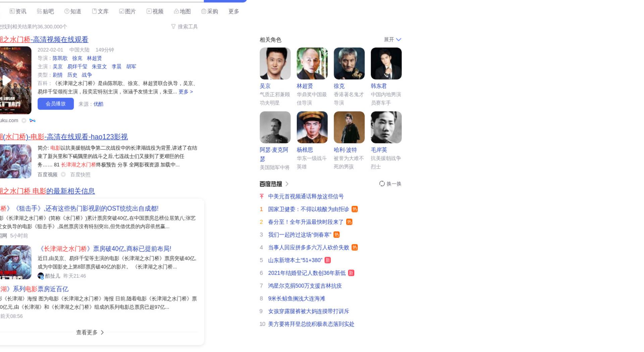The image size is (644, 352).
Task: Open 韩东君 character portrait
Action: coord(386,63)
